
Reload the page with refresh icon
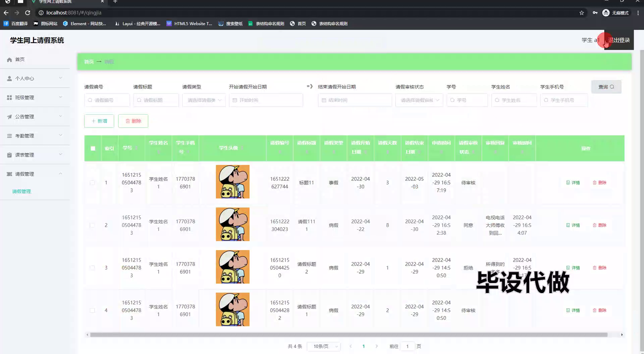pos(28,13)
